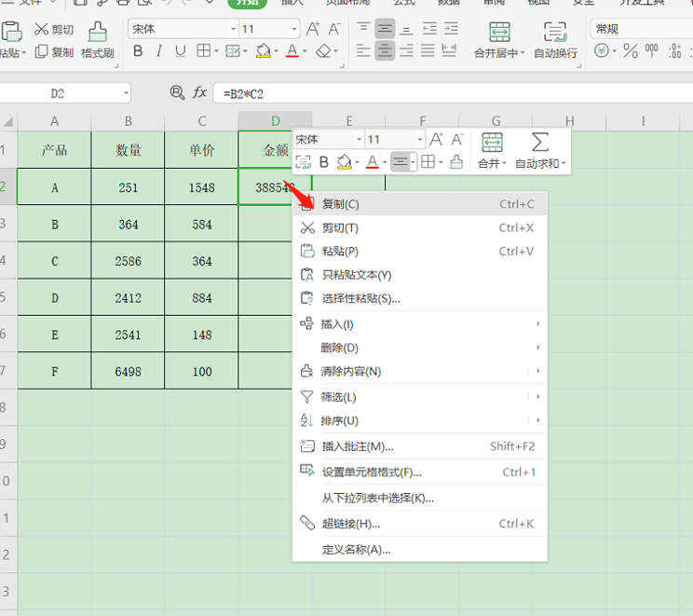Click the ribbon increase font size icon

pos(313,29)
